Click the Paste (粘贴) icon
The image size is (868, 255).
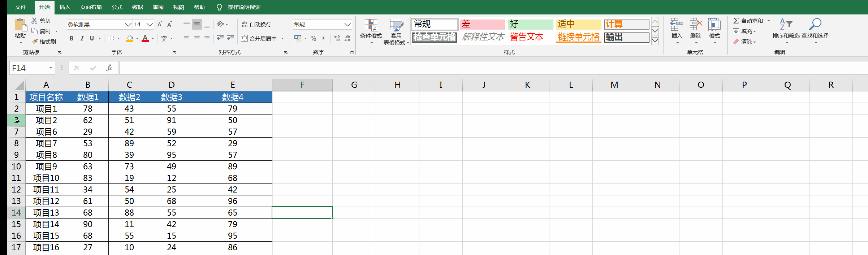[20, 25]
